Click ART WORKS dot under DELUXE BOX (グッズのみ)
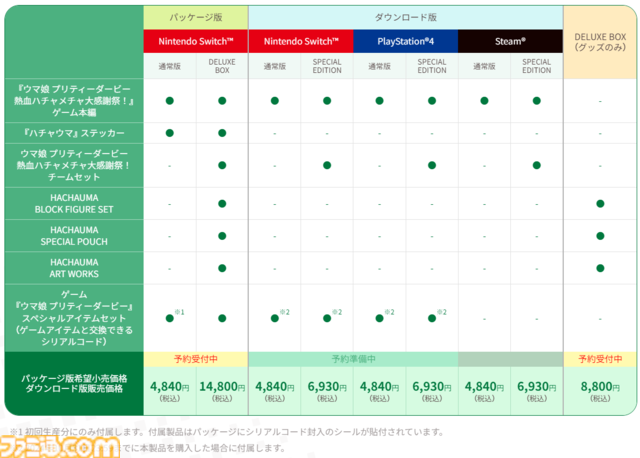Screen dimensions: 640x458 600,268
